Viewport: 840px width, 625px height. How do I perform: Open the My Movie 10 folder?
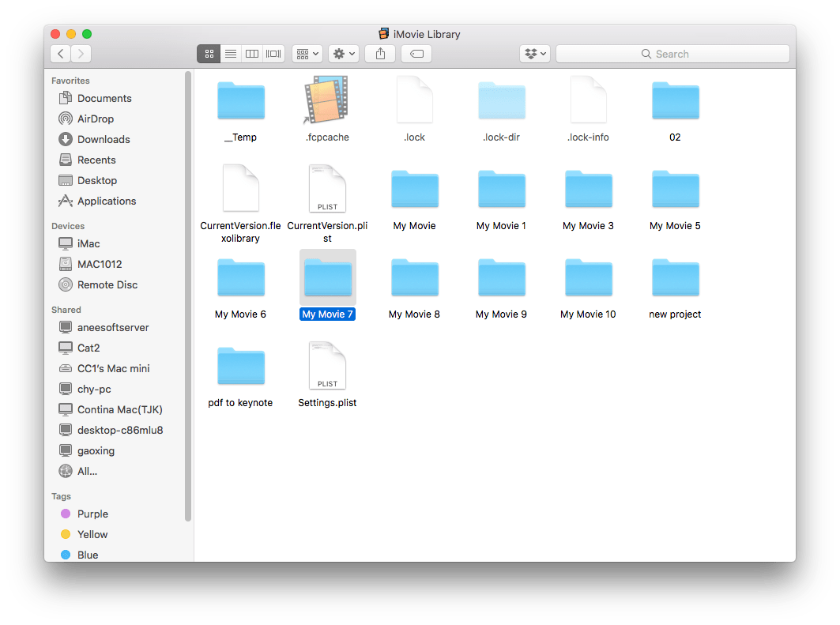pyautogui.click(x=588, y=278)
